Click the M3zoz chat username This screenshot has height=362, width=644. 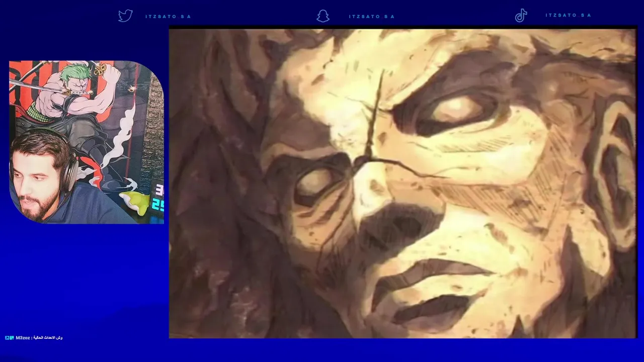(22, 338)
